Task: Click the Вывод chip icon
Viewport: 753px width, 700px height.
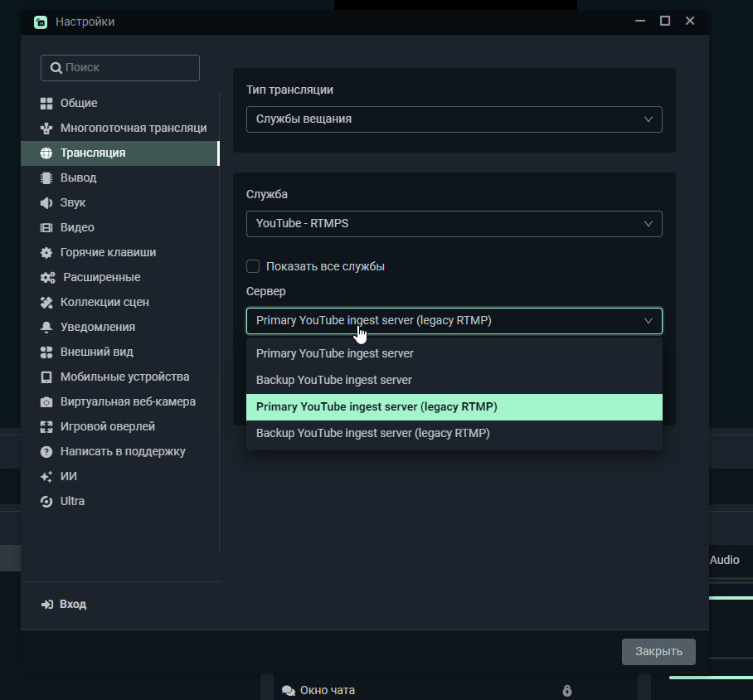Action: point(46,178)
